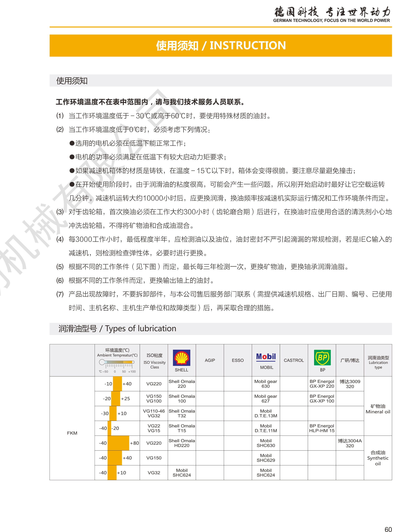Click the BP green shield logo
The height and width of the screenshot is (532, 395).
(322, 357)
